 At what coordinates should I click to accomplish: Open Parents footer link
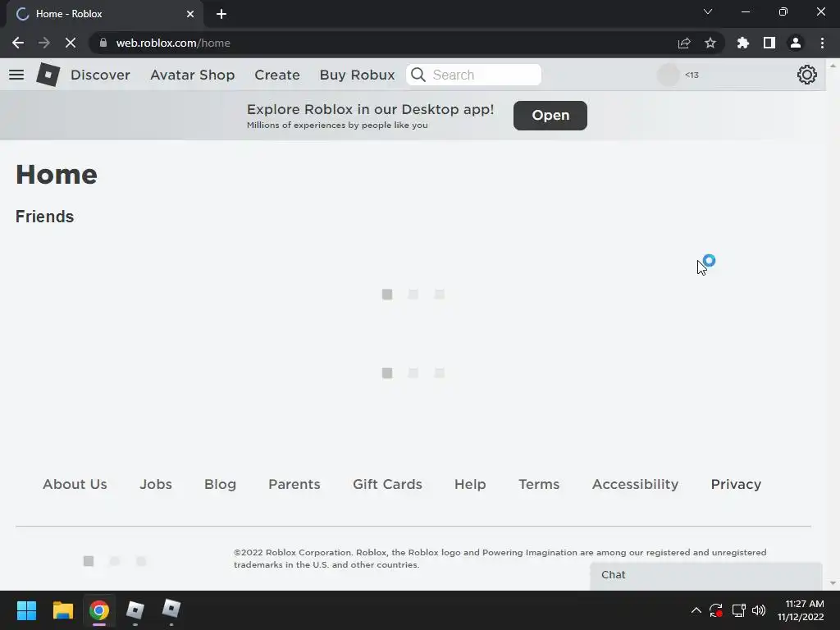(x=294, y=484)
